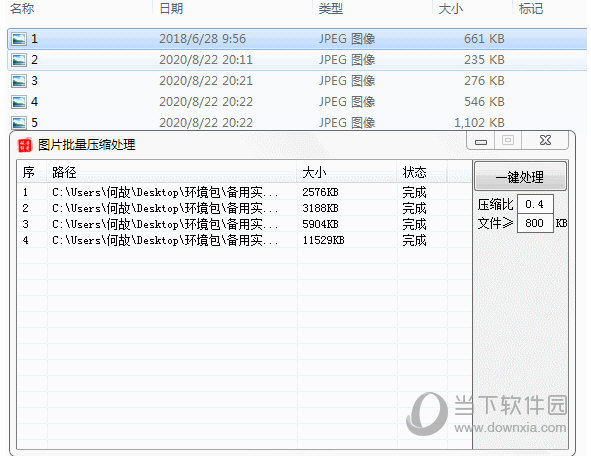Viewport: 591px width, 457px height.
Task: Click the 235 KB size value
Action: click(x=484, y=60)
